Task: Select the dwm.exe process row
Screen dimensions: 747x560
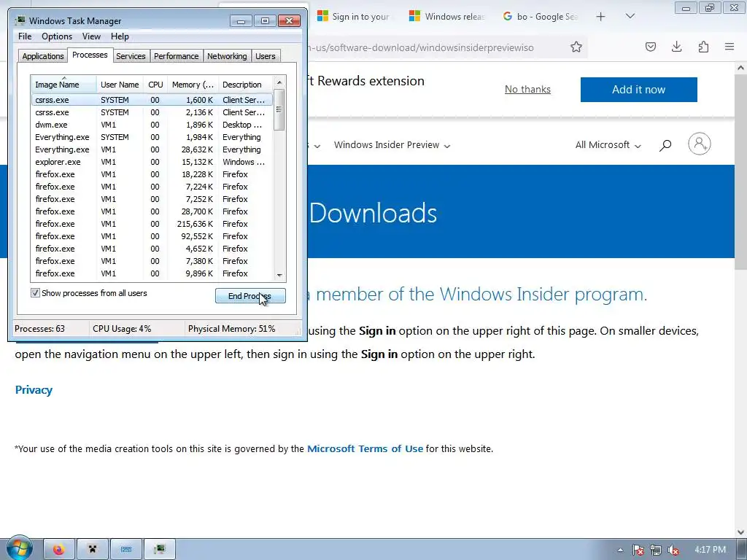Action: [152, 125]
